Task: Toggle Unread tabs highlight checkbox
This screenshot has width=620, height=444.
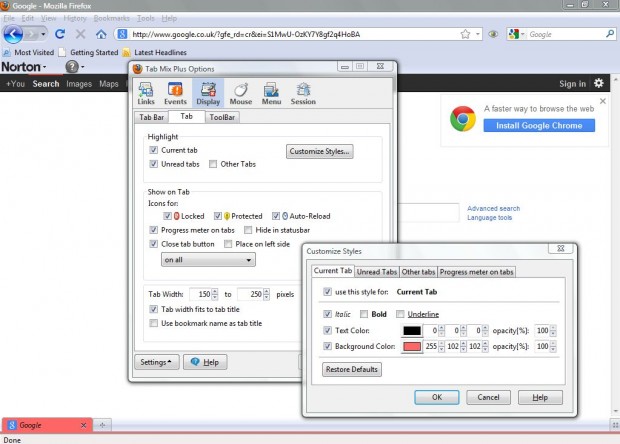Action: pos(153,164)
